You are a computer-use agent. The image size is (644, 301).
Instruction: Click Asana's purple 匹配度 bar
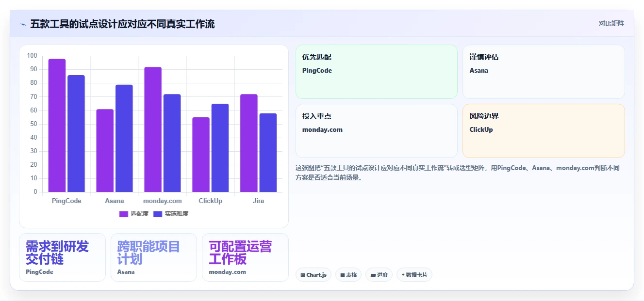tap(105, 151)
